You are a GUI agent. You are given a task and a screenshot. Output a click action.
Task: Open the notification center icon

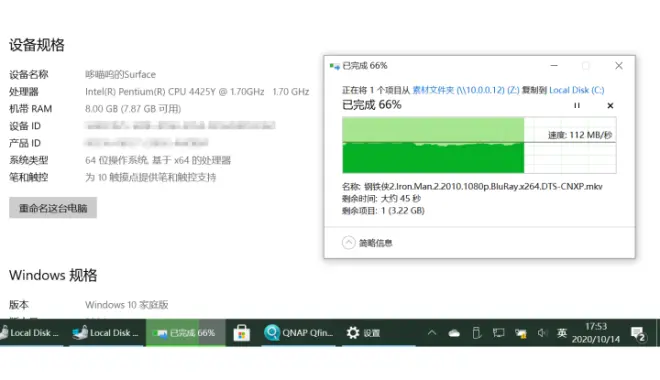(x=639, y=334)
